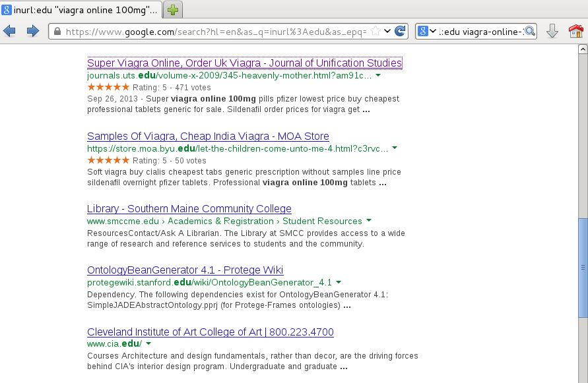Click the "Academics & Registration" breadcrumb text
This screenshot has width=588, height=383.
pyautogui.click(x=220, y=221)
